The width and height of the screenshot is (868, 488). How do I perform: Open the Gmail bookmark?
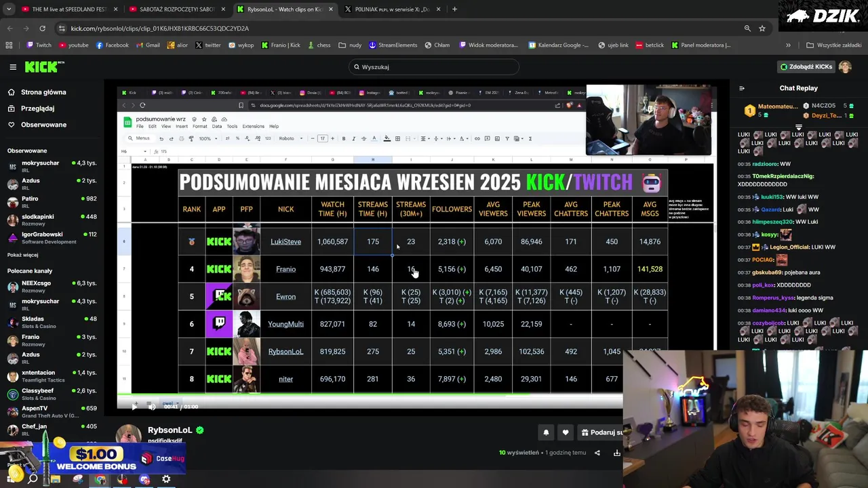148,45
